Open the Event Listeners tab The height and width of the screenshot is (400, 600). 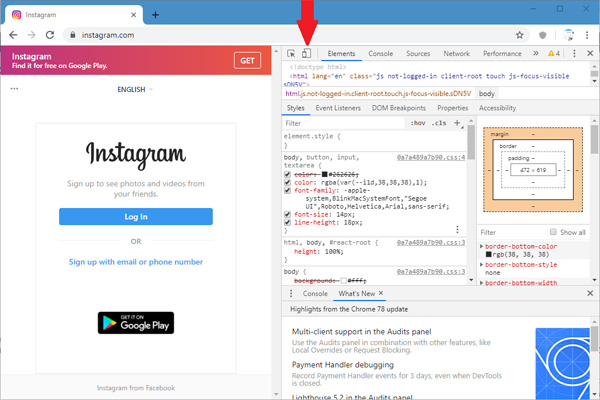338,108
